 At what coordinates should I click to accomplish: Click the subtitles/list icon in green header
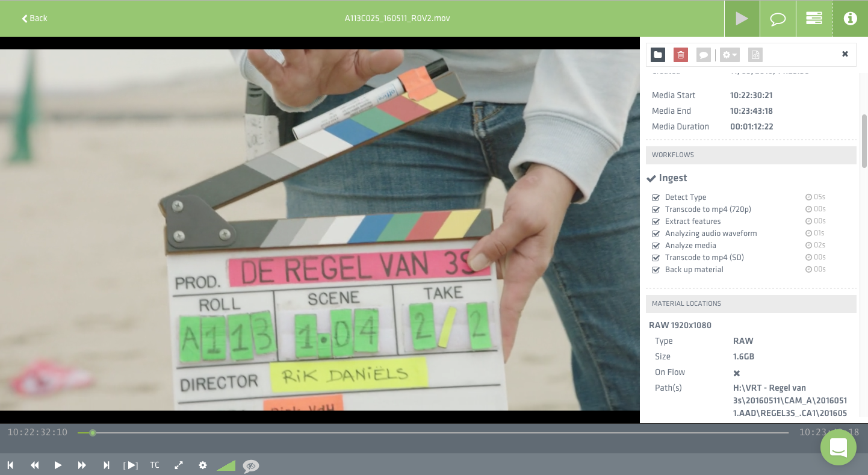tap(814, 18)
